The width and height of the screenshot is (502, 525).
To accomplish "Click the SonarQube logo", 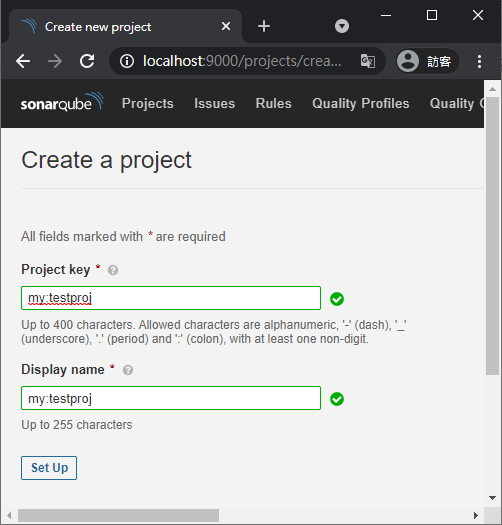I will 62,102.
